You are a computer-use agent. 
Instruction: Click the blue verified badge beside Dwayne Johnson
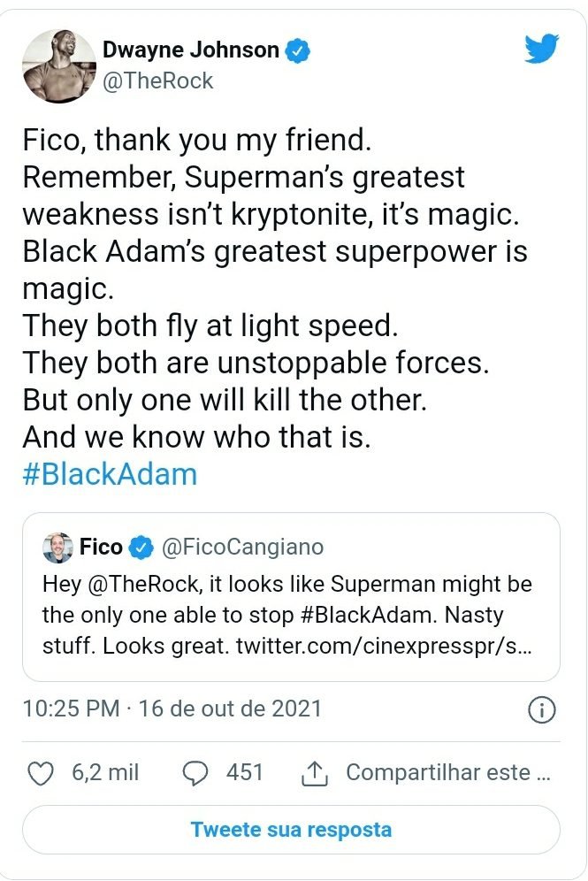coord(299,50)
